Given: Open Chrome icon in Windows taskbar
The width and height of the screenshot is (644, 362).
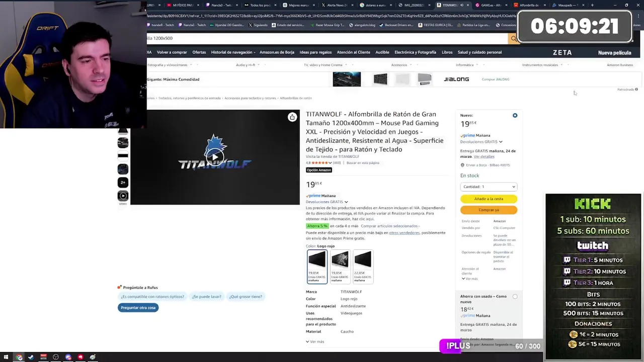Looking at the screenshot, I should [x=19, y=357].
